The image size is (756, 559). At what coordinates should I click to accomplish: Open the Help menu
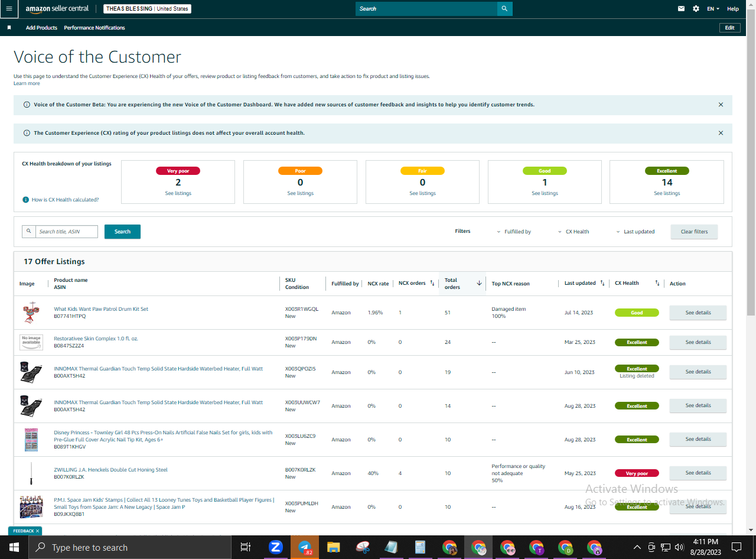pos(733,9)
